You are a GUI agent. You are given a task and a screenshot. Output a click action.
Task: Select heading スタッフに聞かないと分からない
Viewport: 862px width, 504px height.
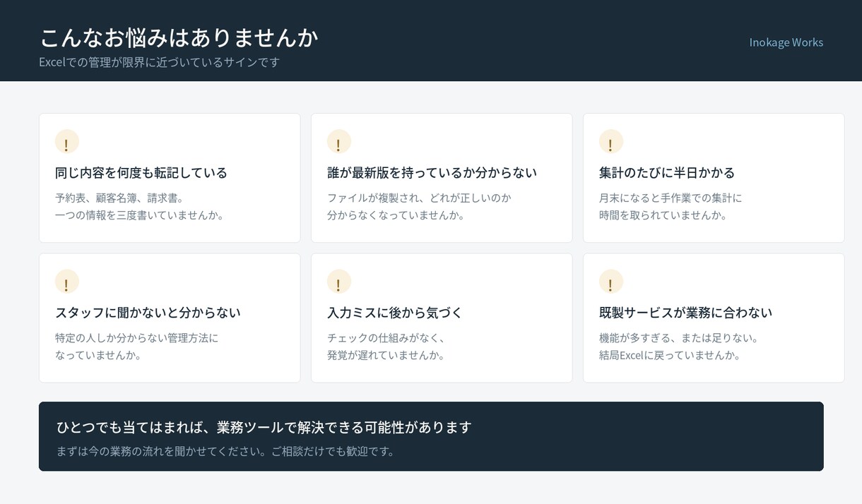tap(148, 312)
